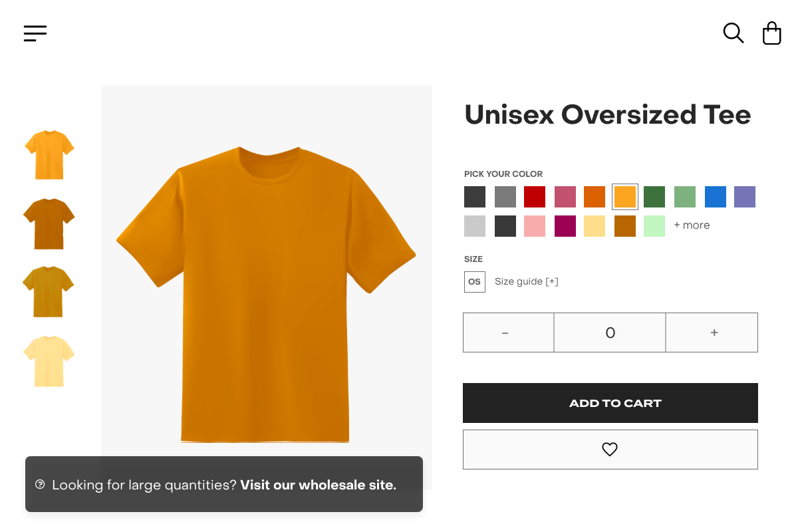
Task: Select the dark green color swatch
Action: click(654, 197)
